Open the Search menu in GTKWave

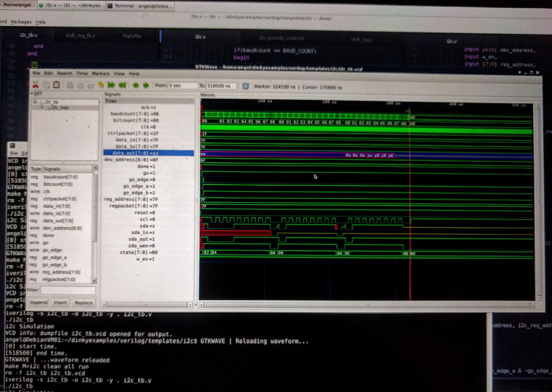pyautogui.click(x=65, y=73)
